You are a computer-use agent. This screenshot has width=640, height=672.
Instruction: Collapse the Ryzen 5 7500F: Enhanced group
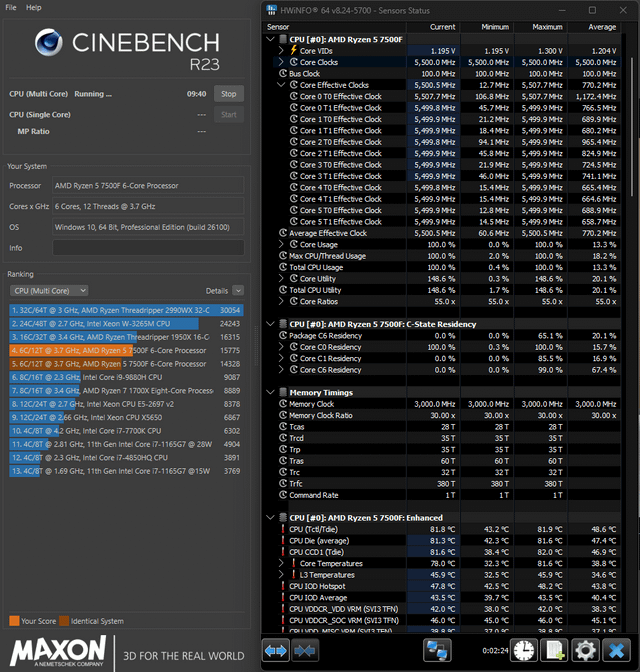(270, 518)
